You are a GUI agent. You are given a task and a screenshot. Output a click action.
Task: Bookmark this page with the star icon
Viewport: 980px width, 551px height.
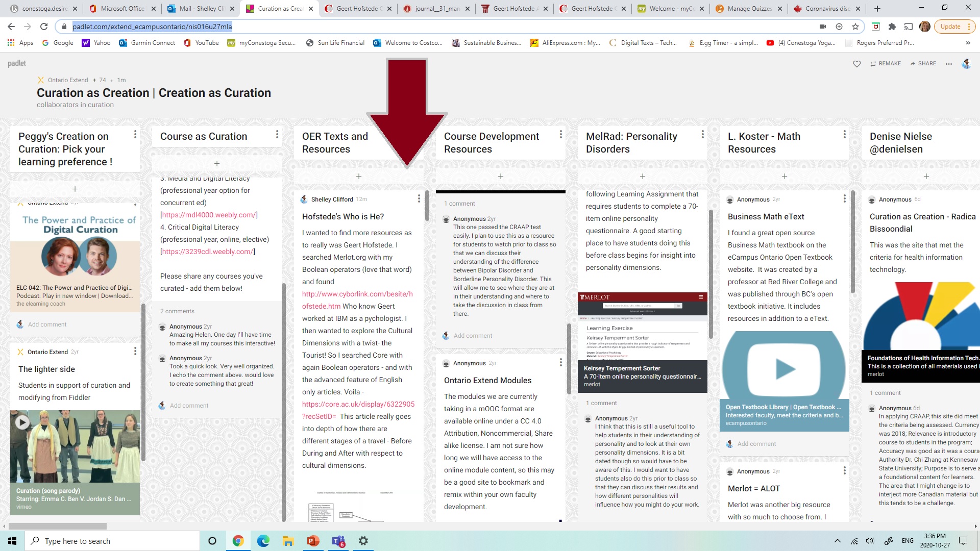tap(855, 27)
